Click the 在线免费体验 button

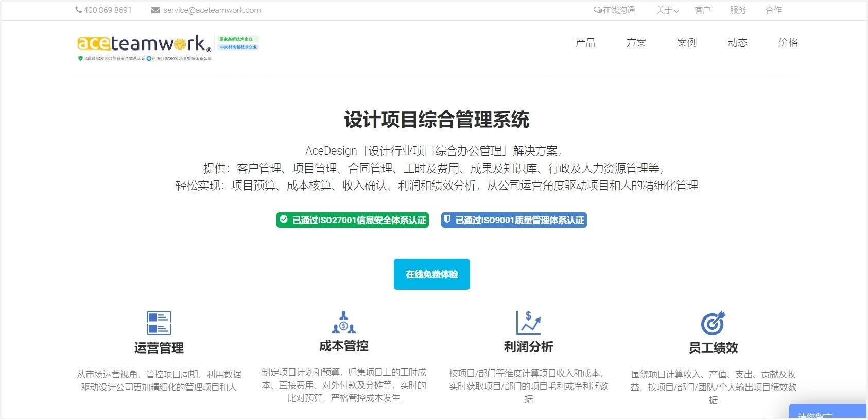(x=431, y=274)
